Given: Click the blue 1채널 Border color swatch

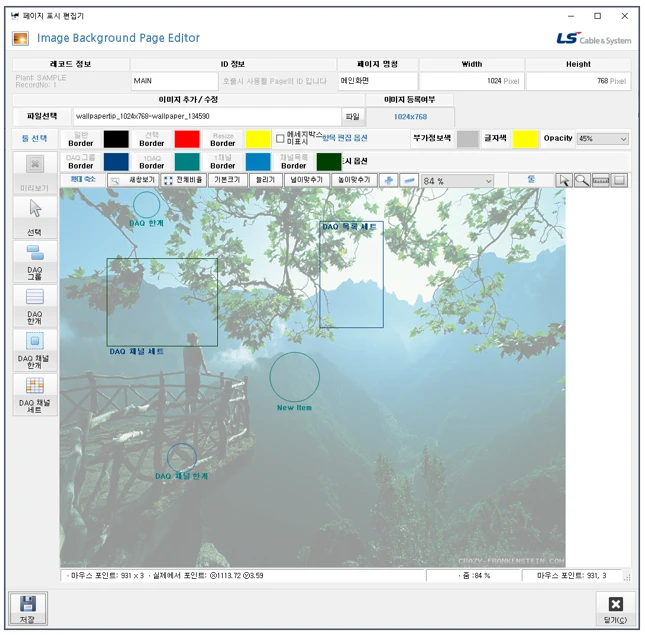Looking at the screenshot, I should click(x=258, y=162).
